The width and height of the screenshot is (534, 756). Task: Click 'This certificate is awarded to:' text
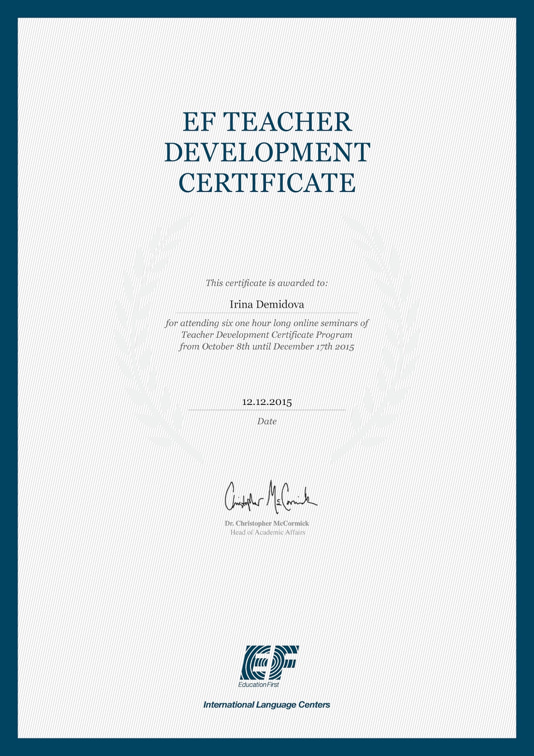267,283
